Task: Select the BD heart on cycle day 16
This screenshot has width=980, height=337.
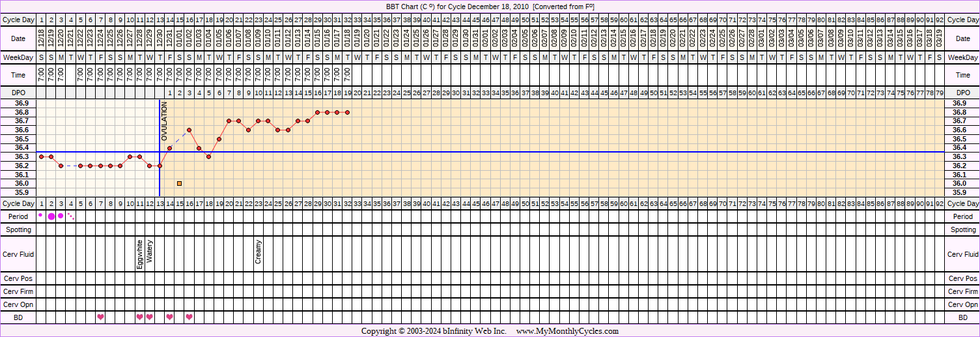Action: coord(189,317)
